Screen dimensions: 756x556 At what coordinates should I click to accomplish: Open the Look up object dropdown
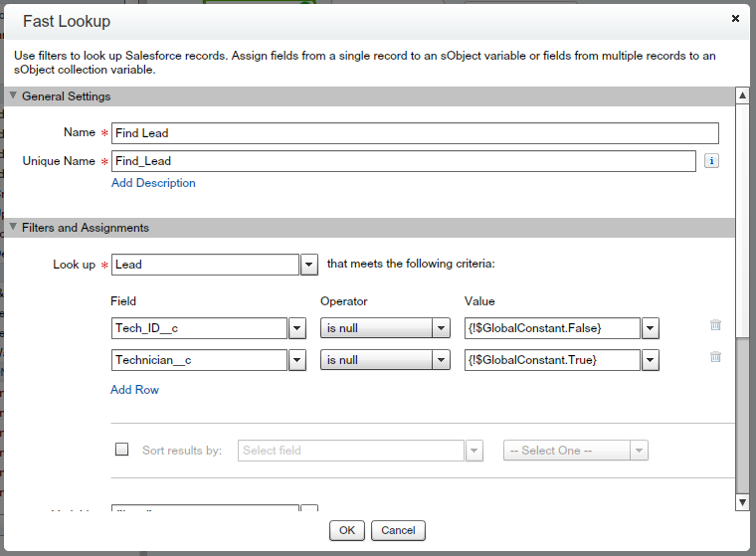point(309,265)
